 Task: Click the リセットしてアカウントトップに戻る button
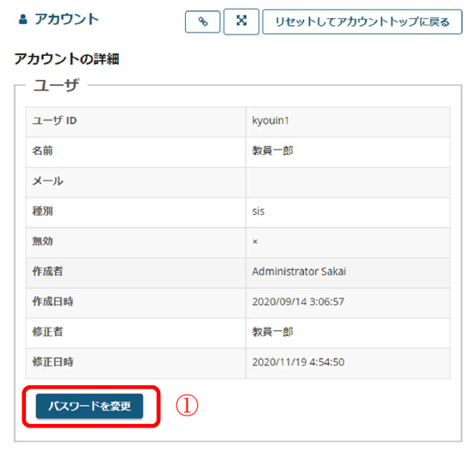362,22
